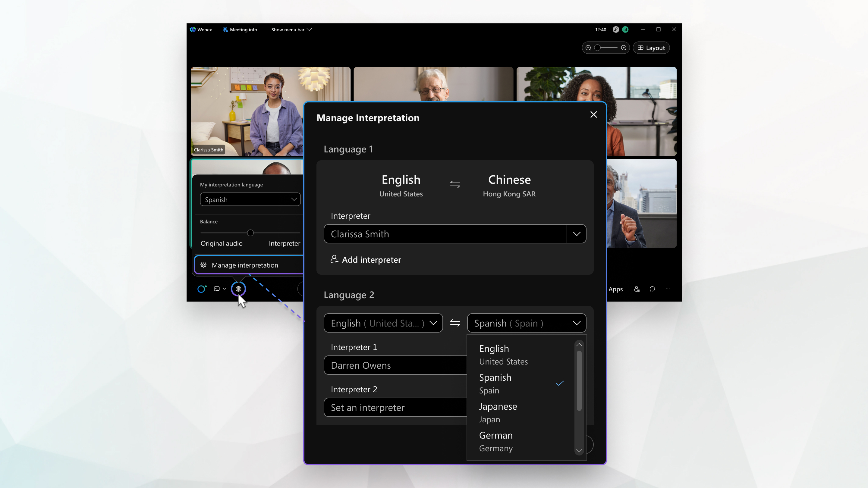The height and width of the screenshot is (488, 868).
Task: Click the Add interpreter person icon
Action: (334, 259)
